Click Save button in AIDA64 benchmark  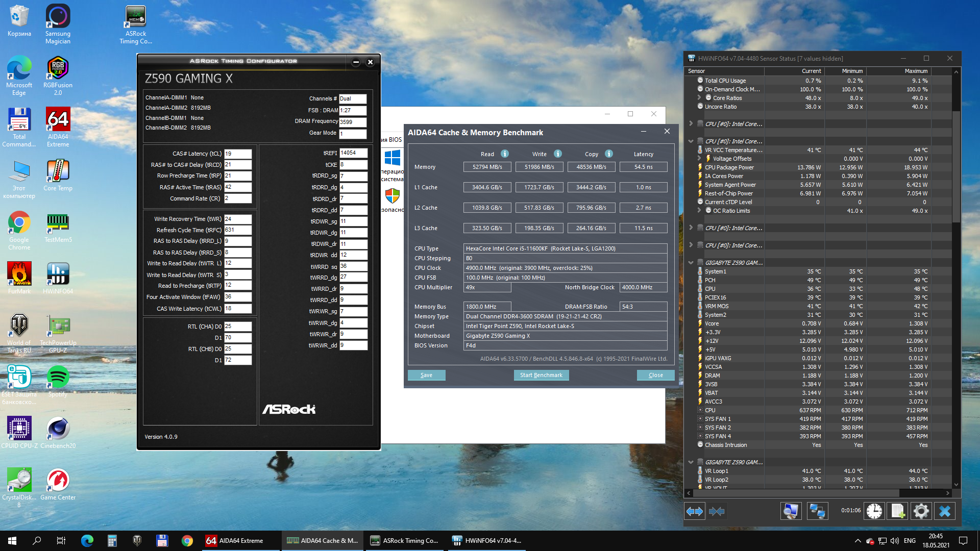(426, 375)
